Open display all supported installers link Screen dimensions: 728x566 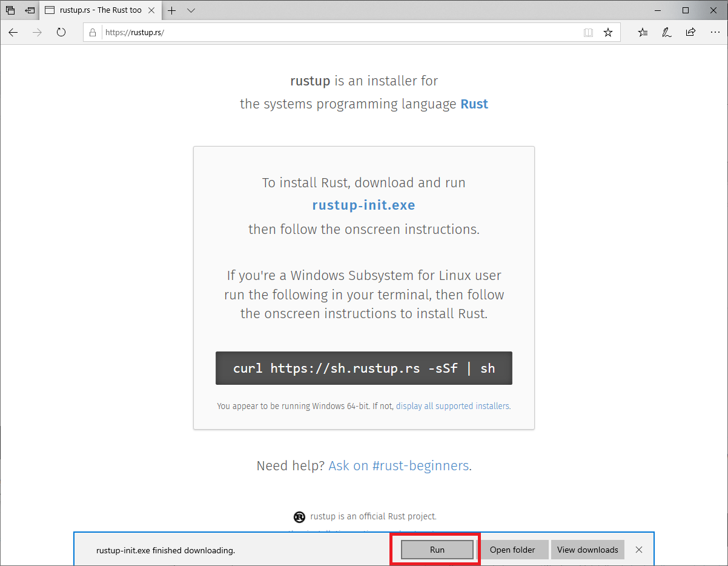(452, 406)
